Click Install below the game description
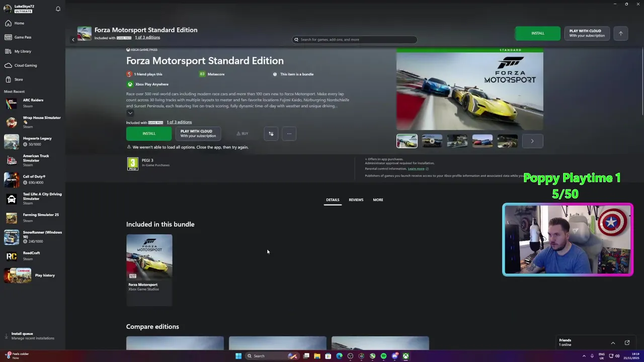This screenshot has height=362, width=644. tap(149, 134)
